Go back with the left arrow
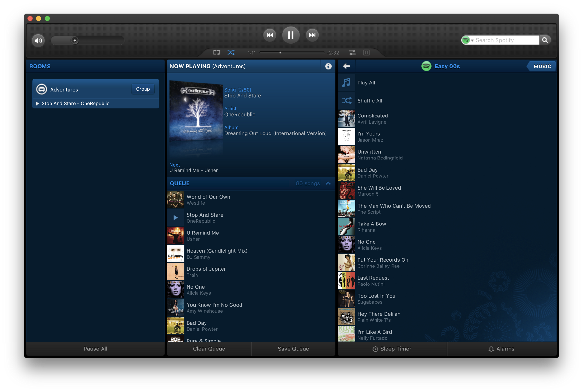The height and width of the screenshot is (392, 583). 346,66
